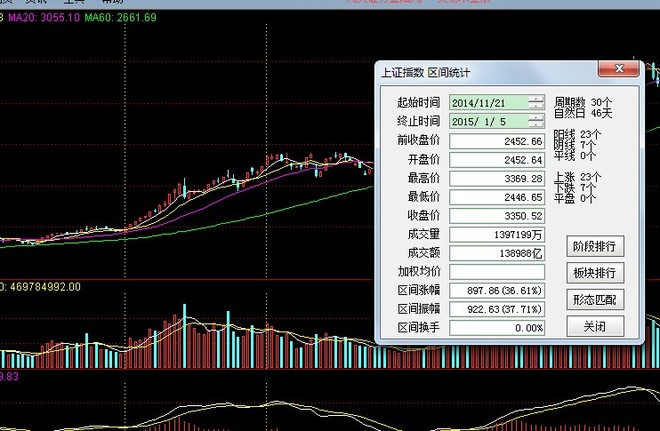Click the MA20: 3055.10 indicator label
660x431 pixels.
point(44,18)
